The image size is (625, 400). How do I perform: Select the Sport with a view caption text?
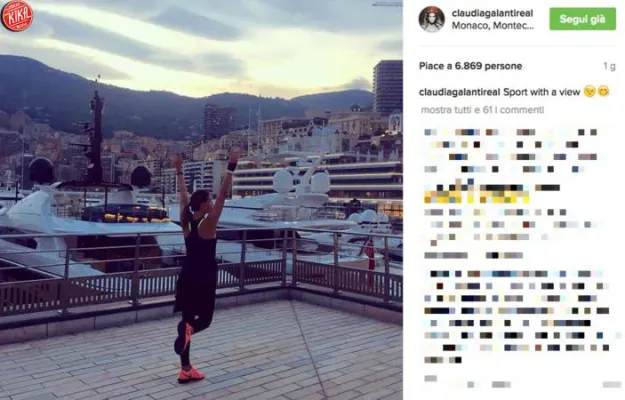click(x=541, y=92)
